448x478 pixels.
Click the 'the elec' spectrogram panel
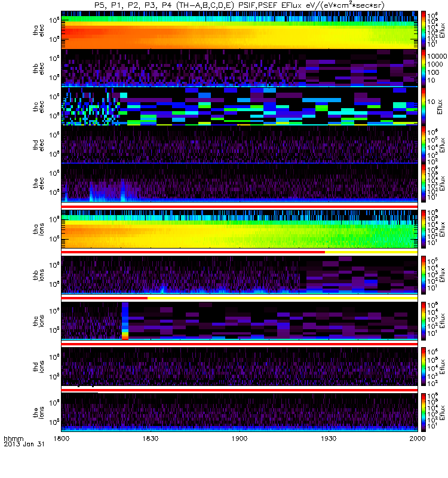tap(240, 183)
